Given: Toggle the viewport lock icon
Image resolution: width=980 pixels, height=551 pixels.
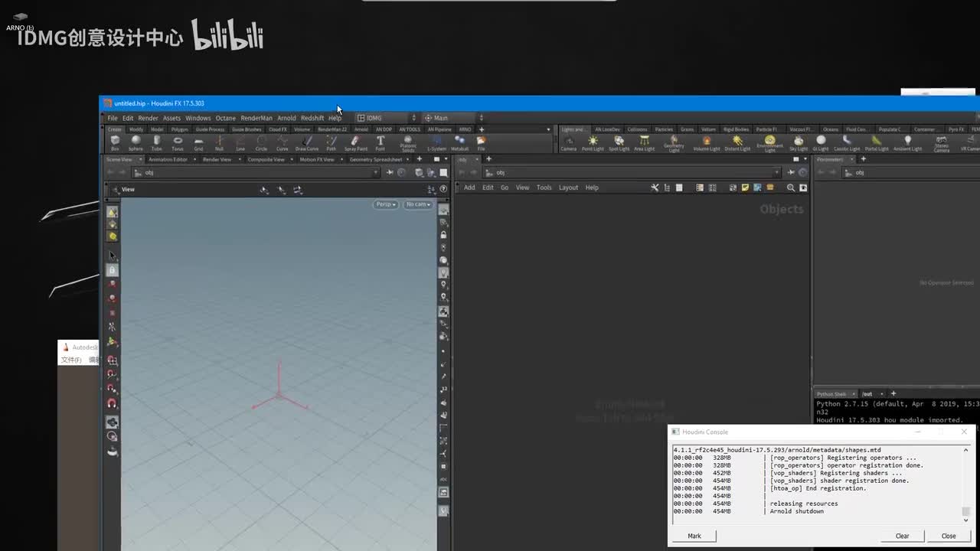Looking at the screenshot, I should click(x=443, y=235).
